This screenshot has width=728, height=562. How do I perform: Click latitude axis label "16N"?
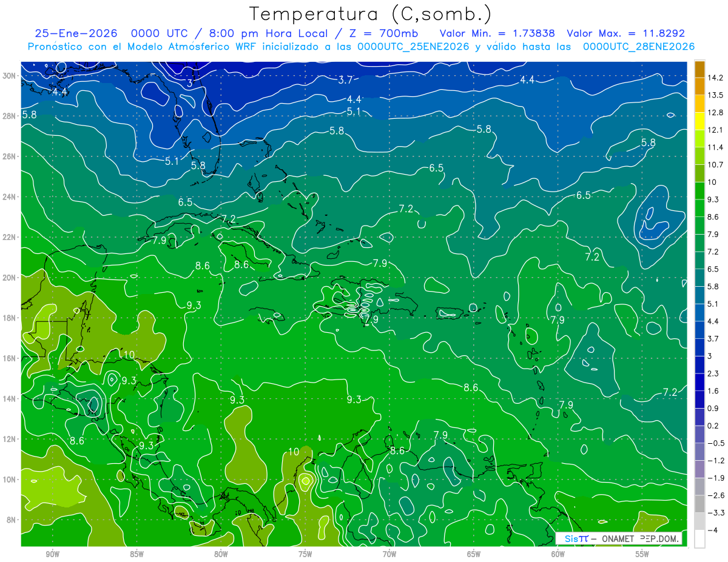pyautogui.click(x=10, y=358)
